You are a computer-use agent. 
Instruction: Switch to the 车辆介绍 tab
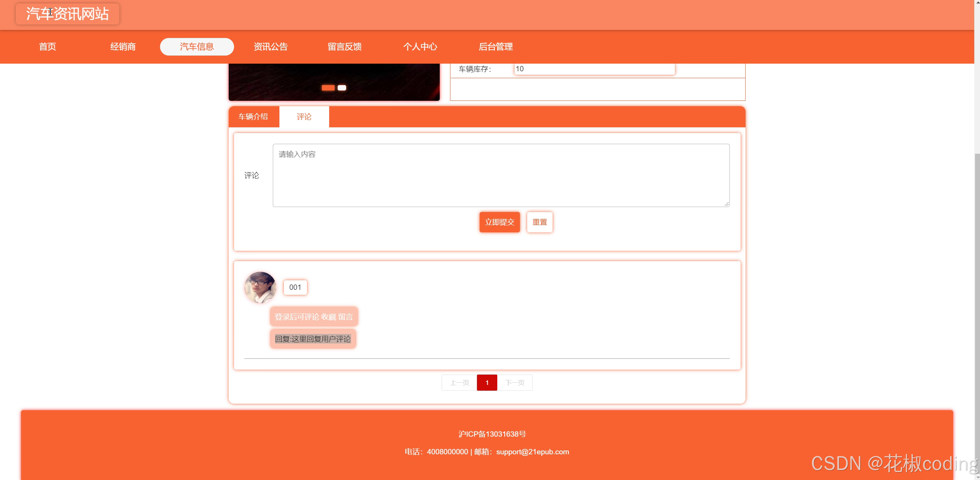tap(253, 117)
